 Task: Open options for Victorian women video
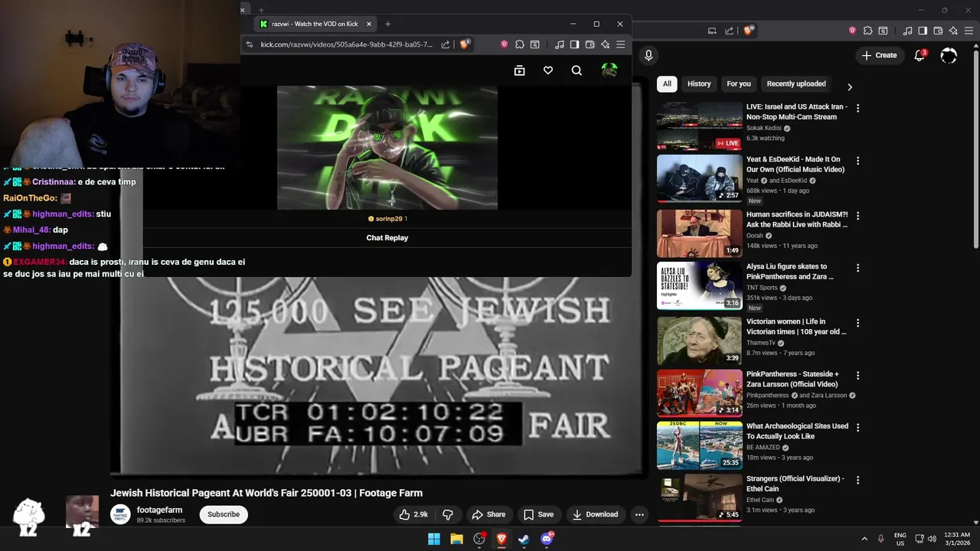pyautogui.click(x=857, y=323)
